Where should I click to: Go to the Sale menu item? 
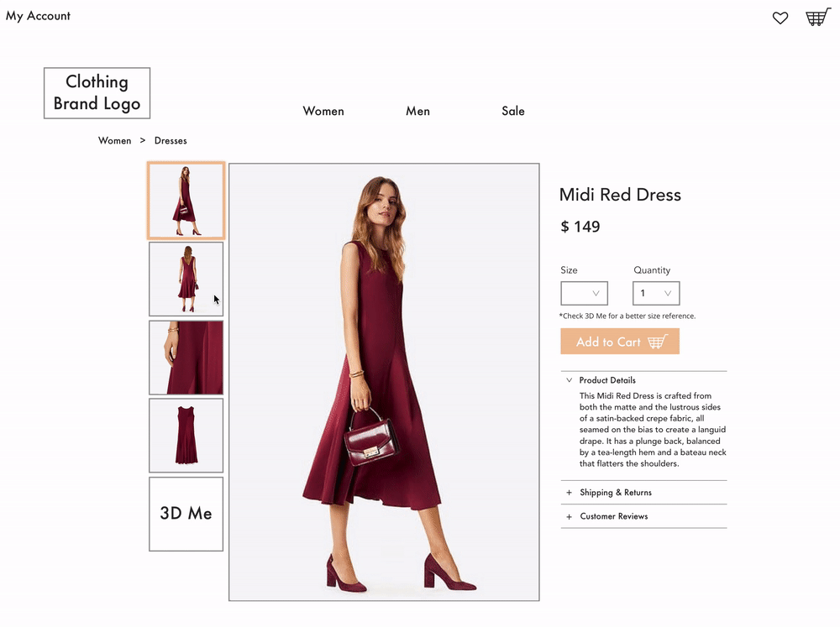tap(512, 112)
